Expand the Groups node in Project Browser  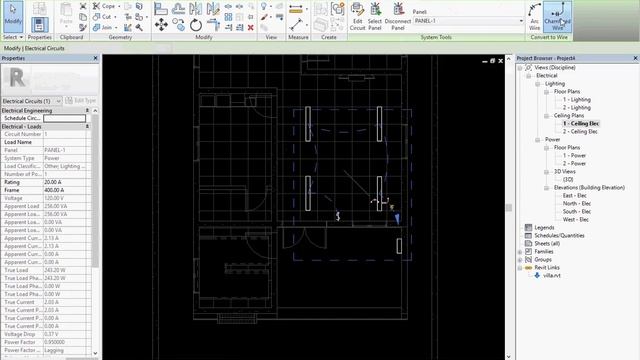520,260
